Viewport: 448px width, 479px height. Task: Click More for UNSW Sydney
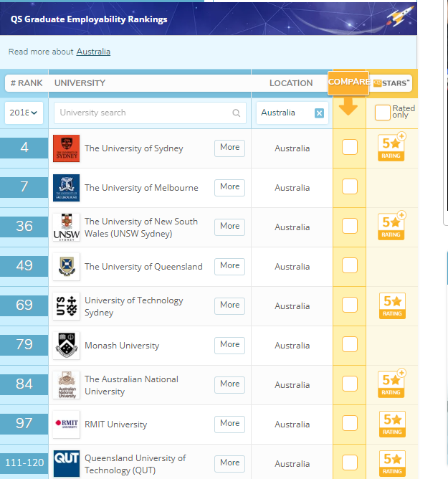[229, 227]
